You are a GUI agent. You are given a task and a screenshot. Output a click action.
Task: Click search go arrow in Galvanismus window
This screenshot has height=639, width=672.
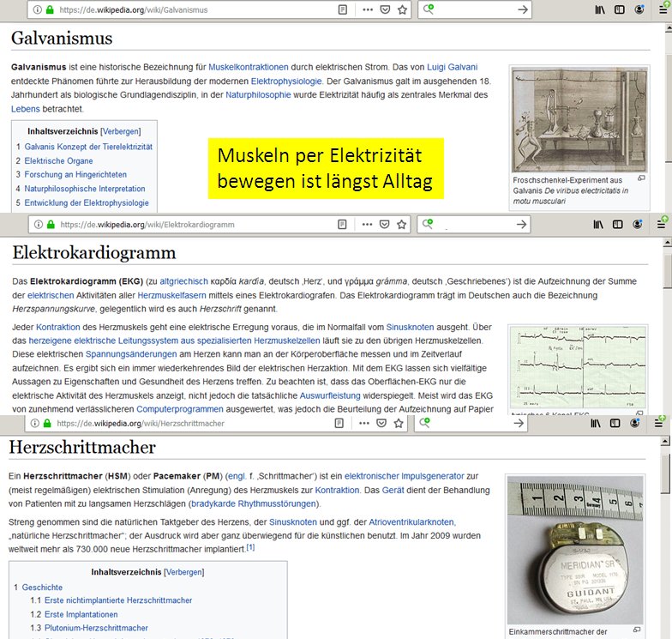[523, 9]
